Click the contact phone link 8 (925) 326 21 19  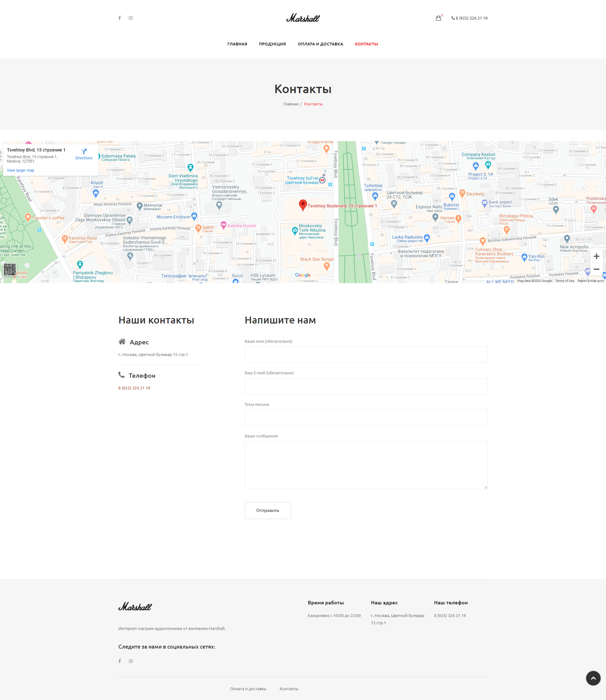134,388
